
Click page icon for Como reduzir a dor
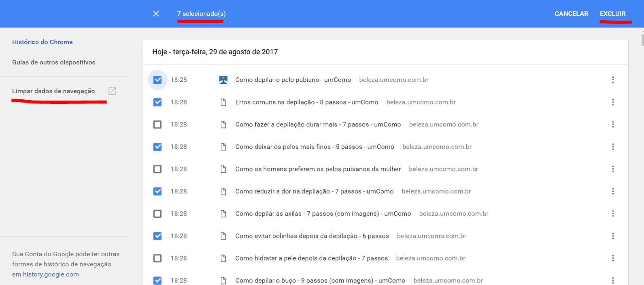[223, 191]
